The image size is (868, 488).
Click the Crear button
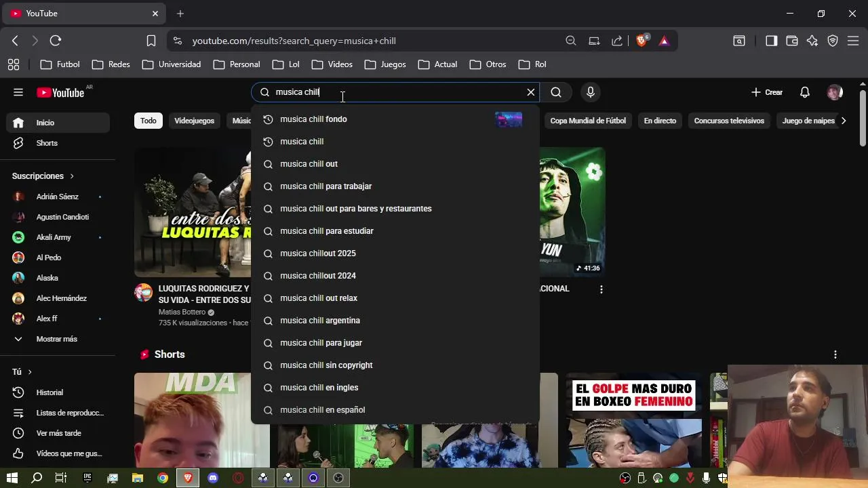click(767, 92)
